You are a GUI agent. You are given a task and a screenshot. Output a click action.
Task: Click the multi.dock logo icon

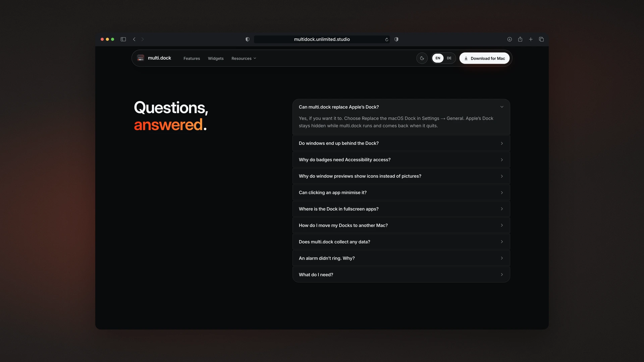(141, 58)
